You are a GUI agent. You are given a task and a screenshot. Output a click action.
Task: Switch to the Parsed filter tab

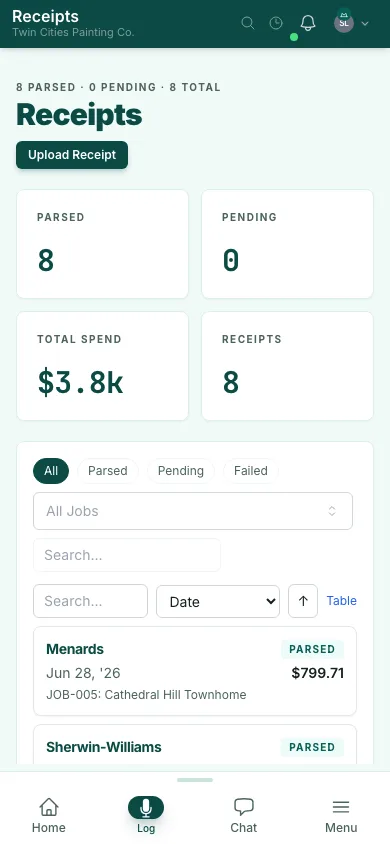point(108,471)
